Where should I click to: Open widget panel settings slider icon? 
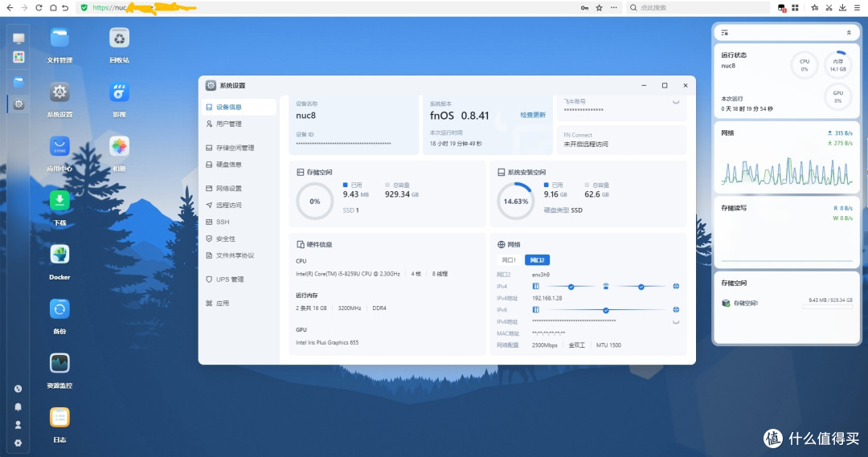tap(725, 33)
